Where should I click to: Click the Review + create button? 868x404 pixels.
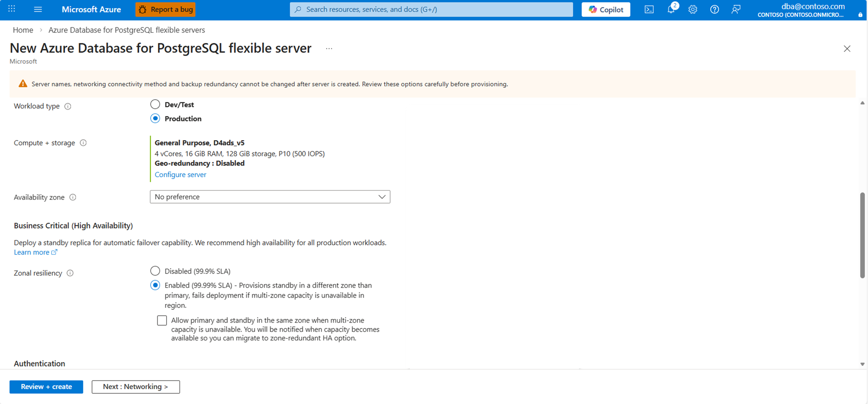click(x=46, y=387)
